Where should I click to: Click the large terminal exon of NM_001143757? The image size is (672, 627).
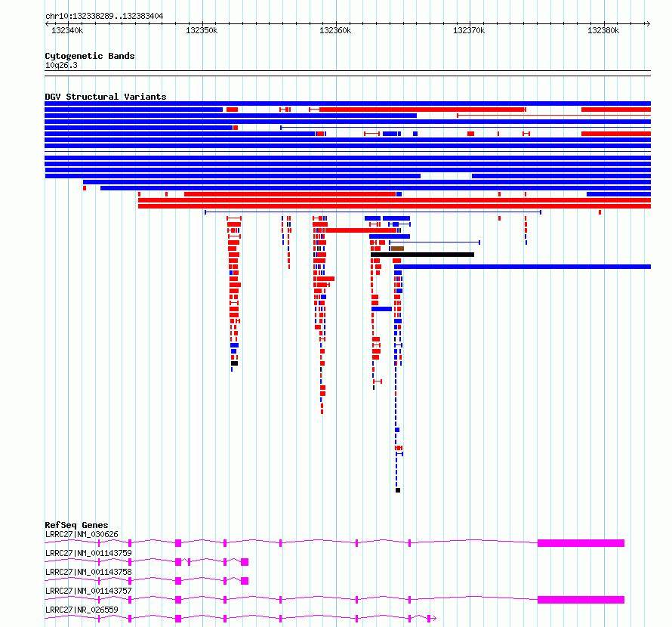[581, 600]
